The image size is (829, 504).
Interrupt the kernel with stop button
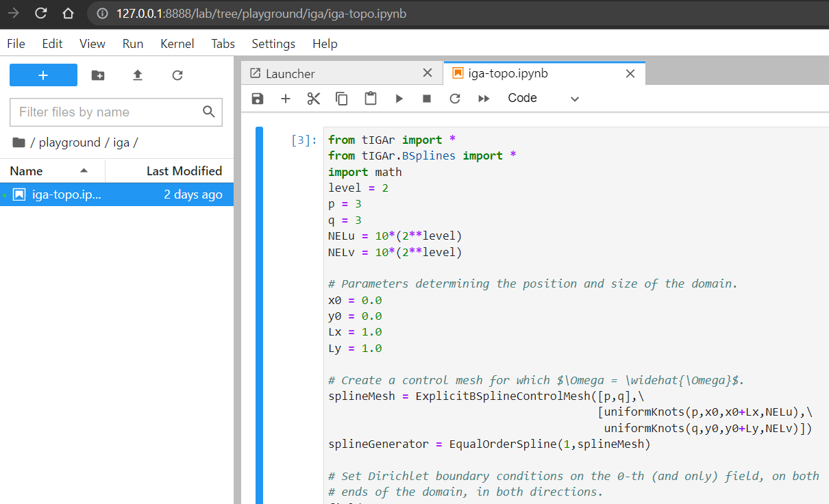[427, 99]
